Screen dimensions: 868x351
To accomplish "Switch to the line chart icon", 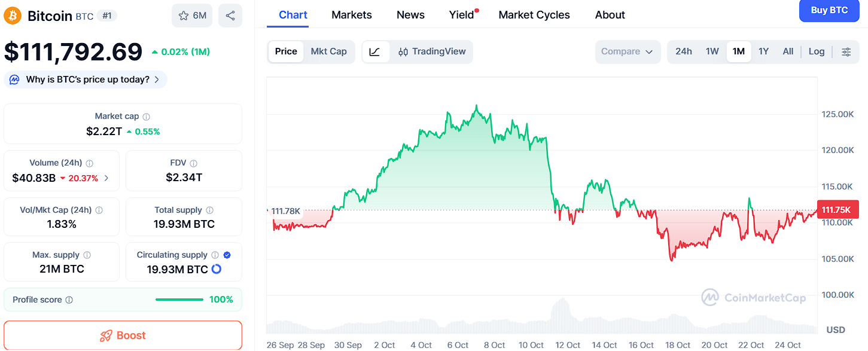I will tap(375, 52).
